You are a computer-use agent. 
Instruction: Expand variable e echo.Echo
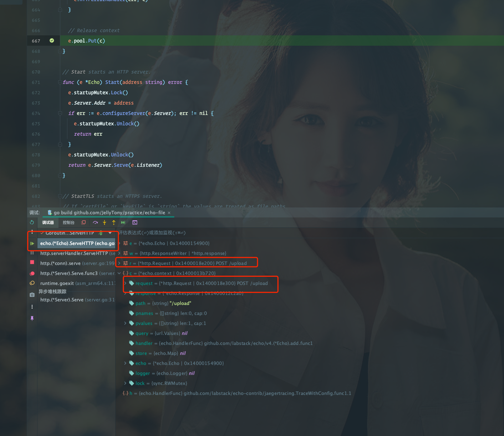pyautogui.click(x=119, y=243)
